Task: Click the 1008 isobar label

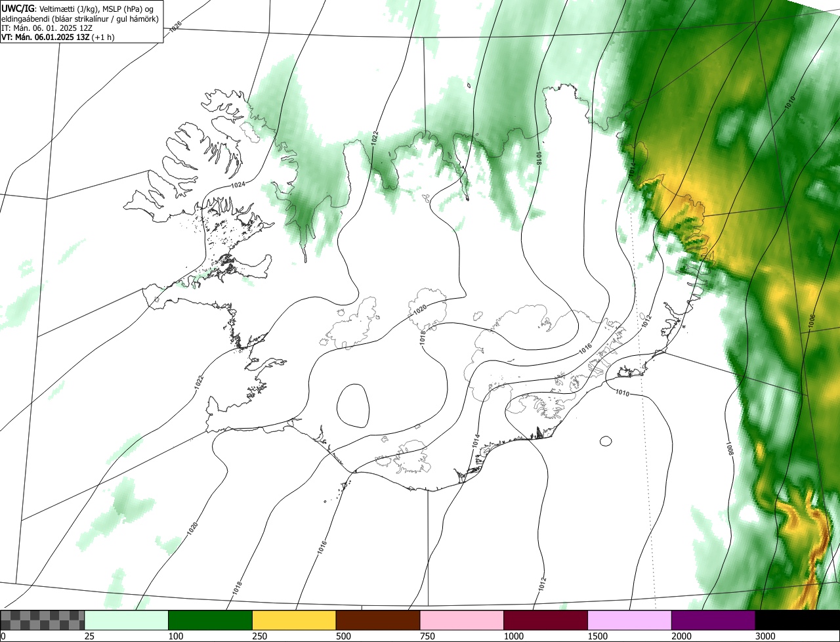Action: pyautogui.click(x=729, y=449)
